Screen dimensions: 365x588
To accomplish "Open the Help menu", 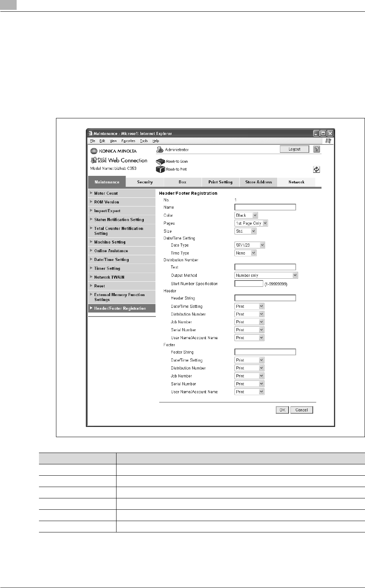I will (x=156, y=141).
